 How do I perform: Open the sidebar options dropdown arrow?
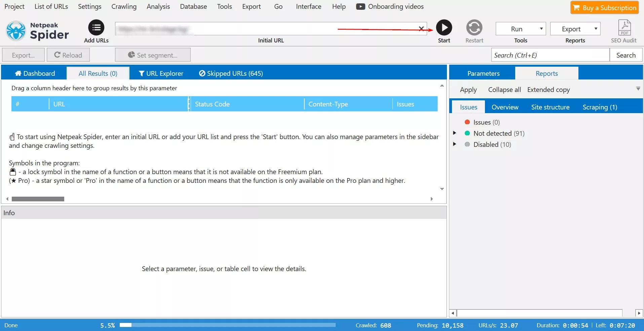(x=638, y=89)
